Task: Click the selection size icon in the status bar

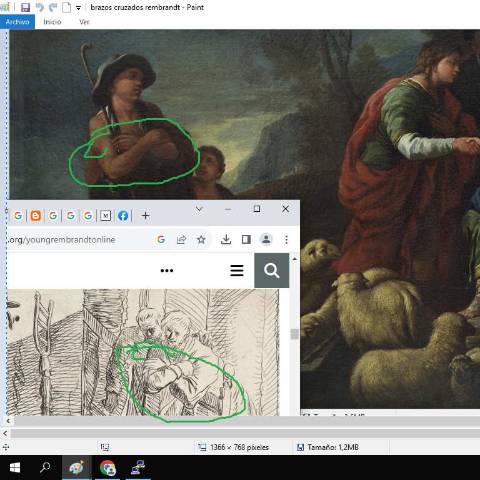Action: click(x=104, y=447)
